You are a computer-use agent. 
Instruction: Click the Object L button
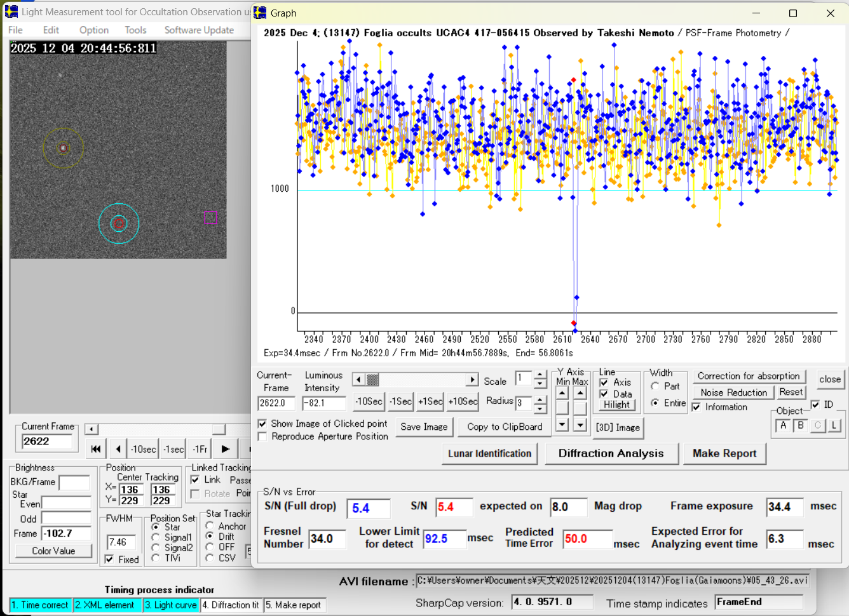834,425
